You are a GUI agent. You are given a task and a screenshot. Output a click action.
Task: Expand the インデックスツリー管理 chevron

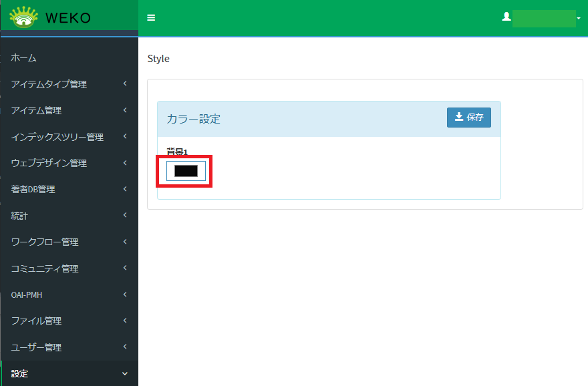click(x=125, y=137)
